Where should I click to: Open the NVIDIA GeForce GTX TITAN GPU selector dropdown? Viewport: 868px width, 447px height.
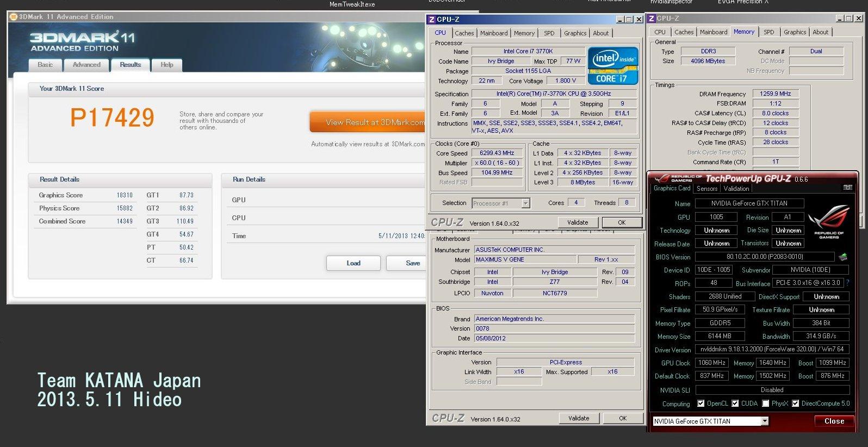point(765,421)
